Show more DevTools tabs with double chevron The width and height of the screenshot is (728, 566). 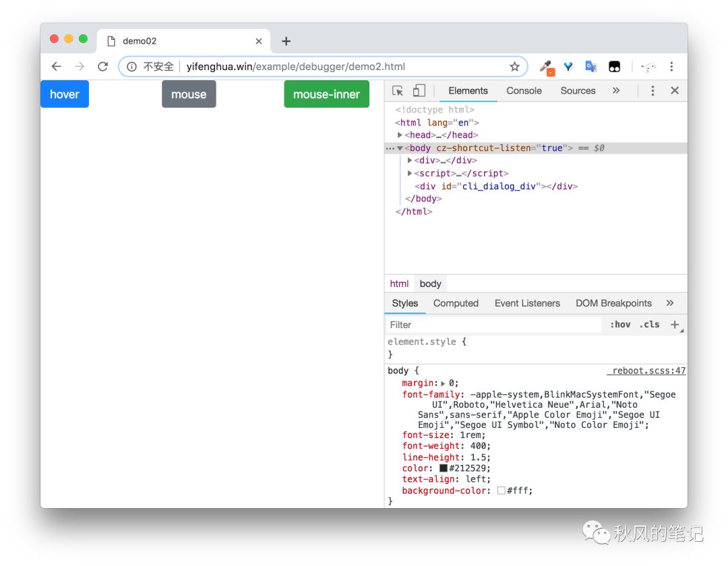tap(616, 90)
